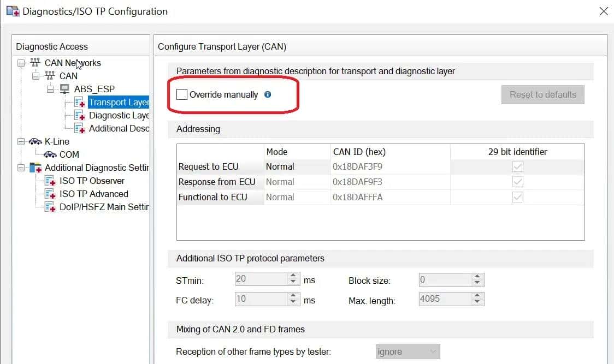Viewport: 614px width, 364px height.
Task: Toggle 29 bit identifier for Functional to ECU
Action: coord(517,197)
